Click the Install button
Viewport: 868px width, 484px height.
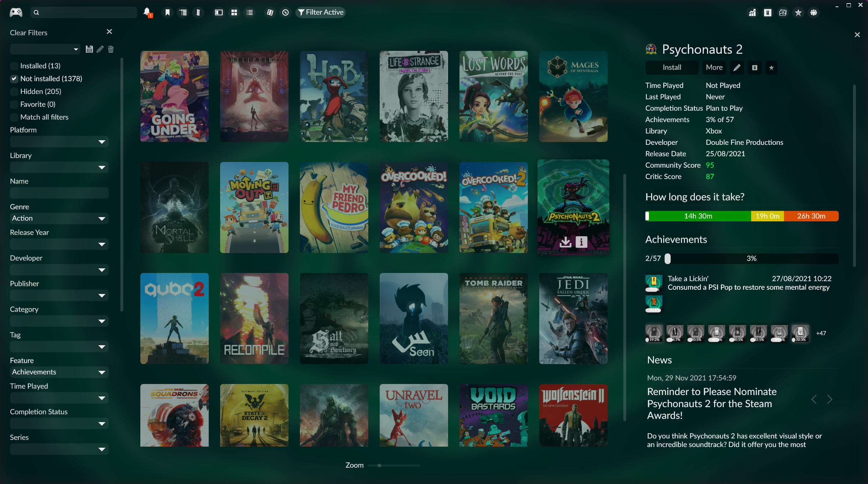(x=672, y=68)
